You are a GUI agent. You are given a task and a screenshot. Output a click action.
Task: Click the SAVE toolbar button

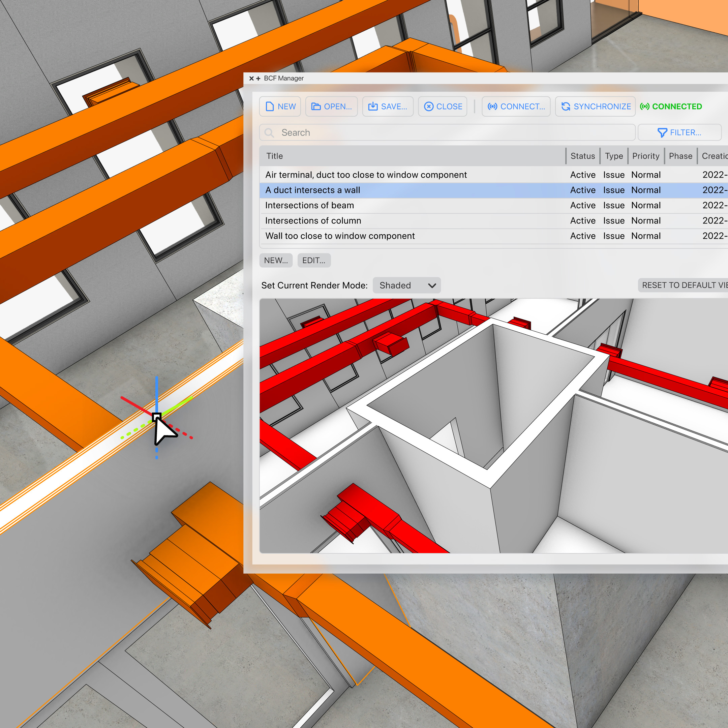(387, 107)
